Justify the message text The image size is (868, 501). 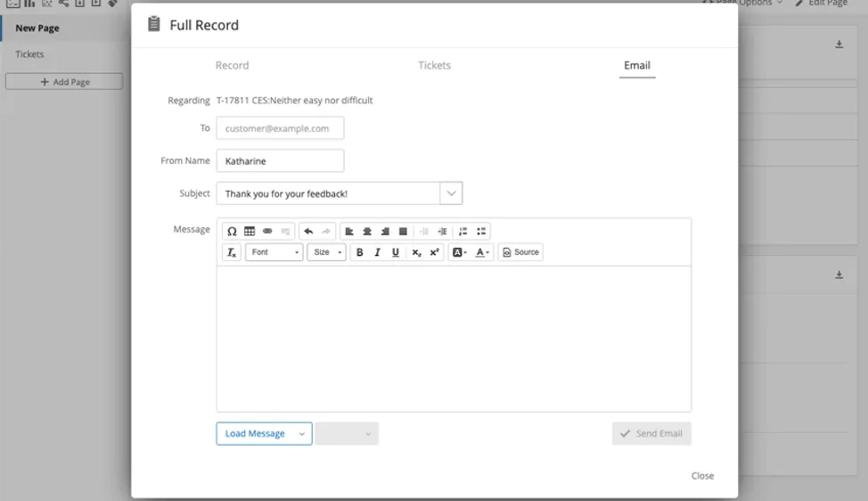(x=403, y=232)
